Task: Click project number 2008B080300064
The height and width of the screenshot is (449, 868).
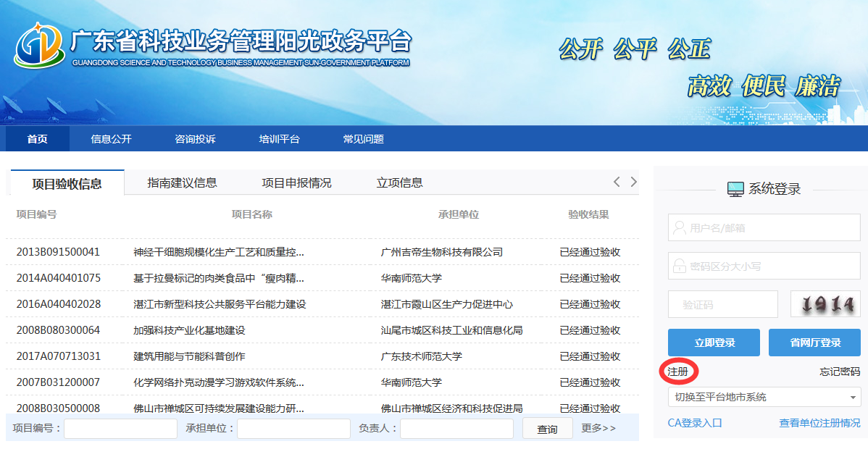Action: coord(58,330)
